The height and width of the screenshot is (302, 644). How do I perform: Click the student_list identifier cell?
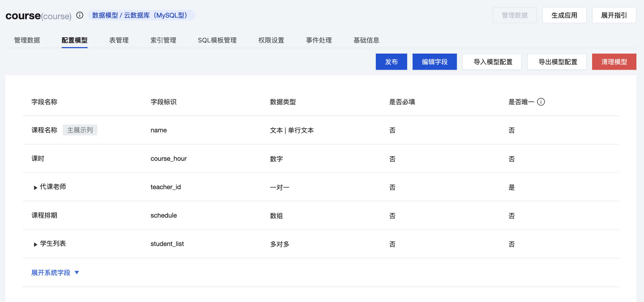click(167, 244)
